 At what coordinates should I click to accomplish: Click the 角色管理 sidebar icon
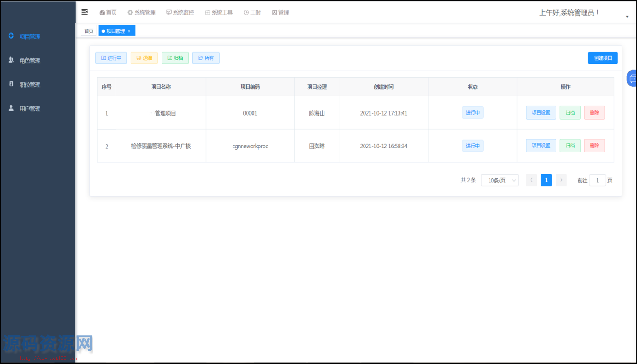11,60
